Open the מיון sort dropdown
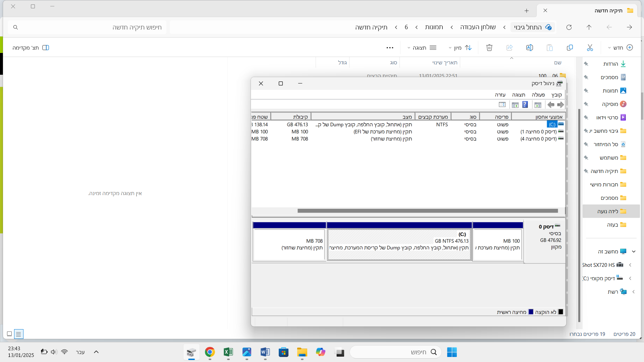The width and height of the screenshot is (644, 362). (x=460, y=48)
